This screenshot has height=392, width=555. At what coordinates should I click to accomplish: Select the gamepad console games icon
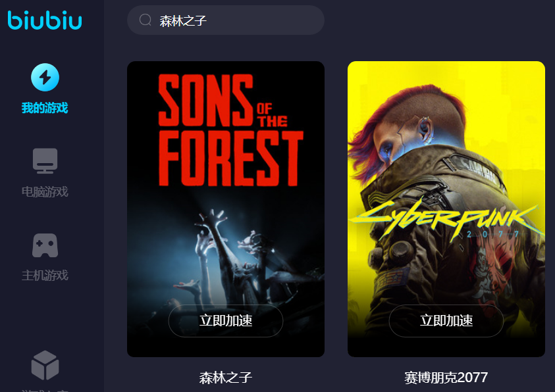click(45, 245)
